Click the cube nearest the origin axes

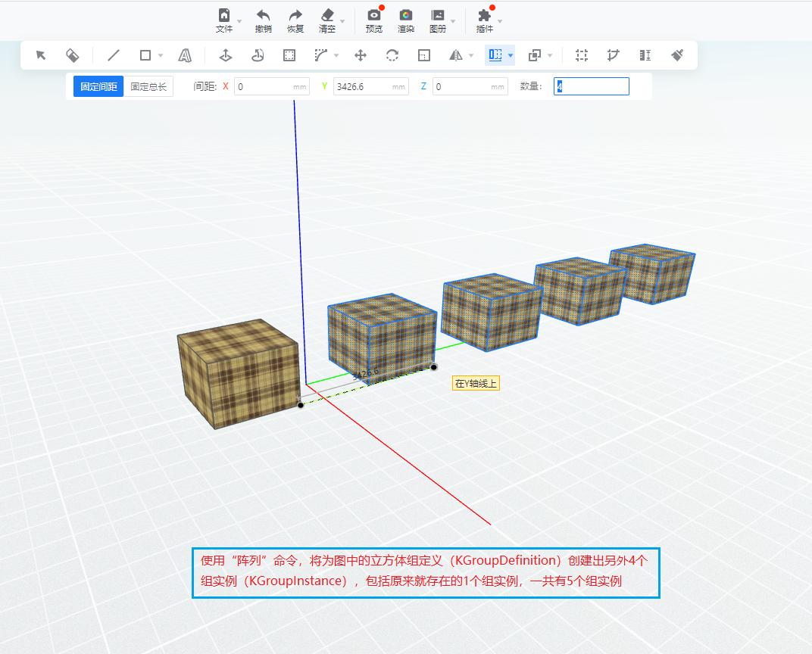pyautogui.click(x=383, y=338)
